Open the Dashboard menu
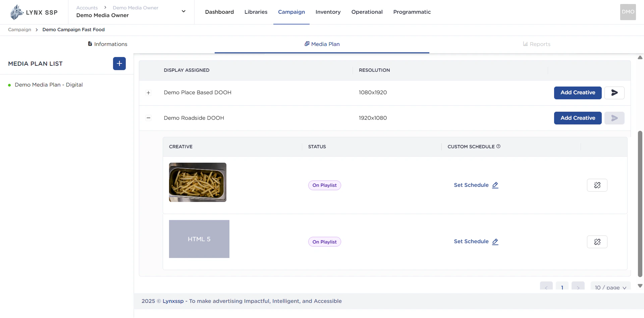The height and width of the screenshot is (318, 644). click(x=219, y=12)
